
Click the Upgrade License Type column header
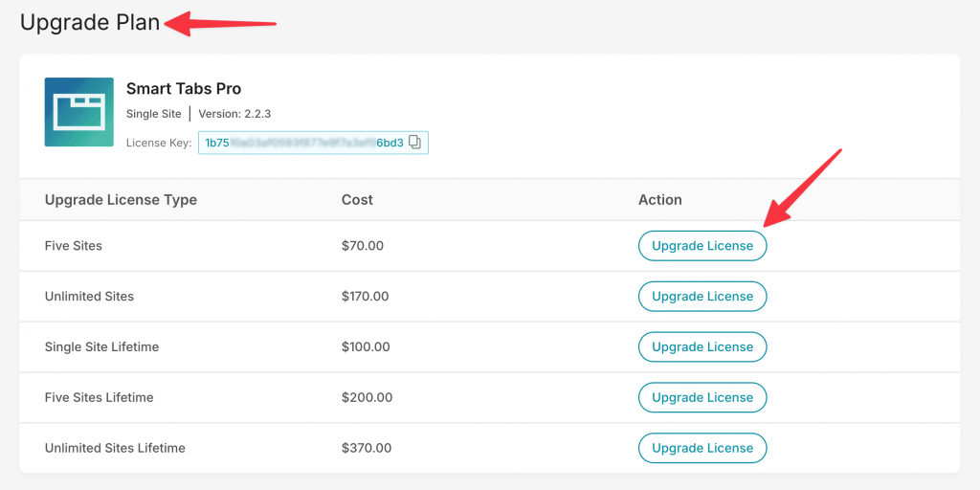[121, 200]
